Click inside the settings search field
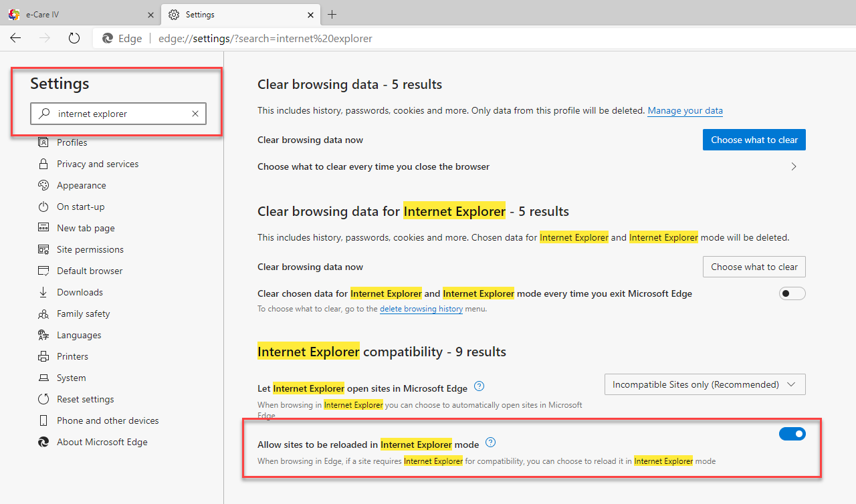856x504 pixels. click(120, 114)
